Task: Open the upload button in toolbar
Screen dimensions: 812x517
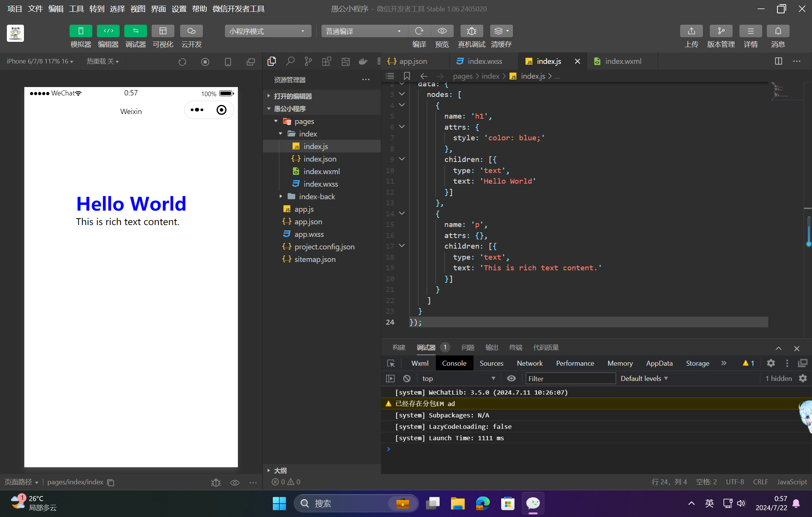Action: [691, 31]
